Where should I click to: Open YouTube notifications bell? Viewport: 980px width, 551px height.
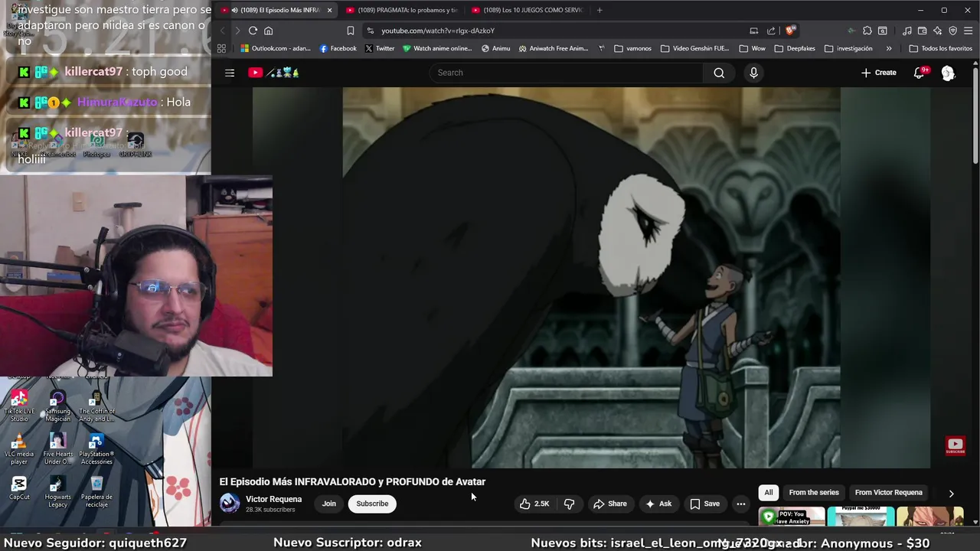920,73
